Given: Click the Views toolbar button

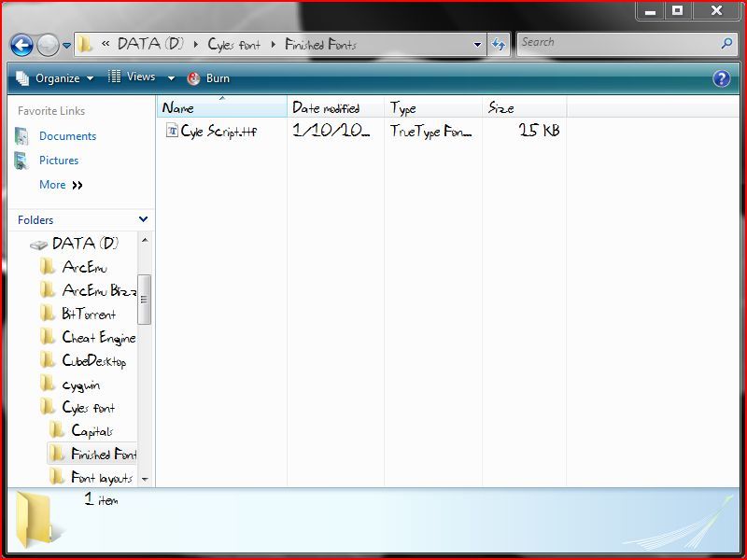Looking at the screenshot, I should tap(132, 77).
